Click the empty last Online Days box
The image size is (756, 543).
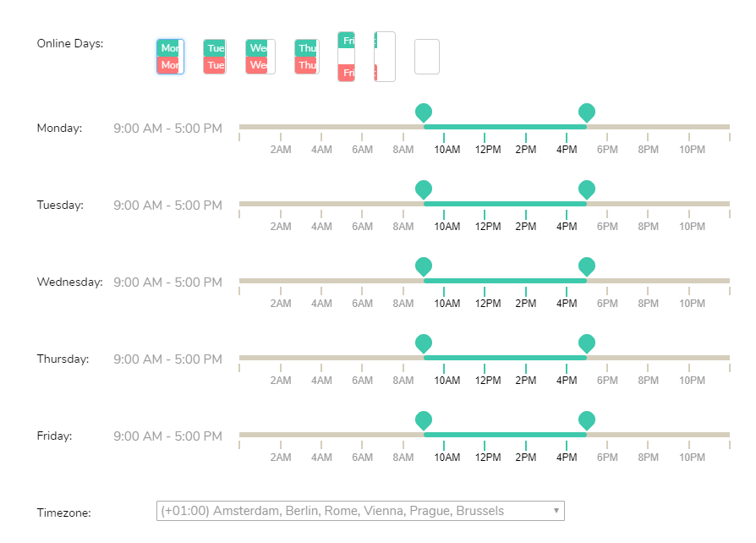pos(427,57)
